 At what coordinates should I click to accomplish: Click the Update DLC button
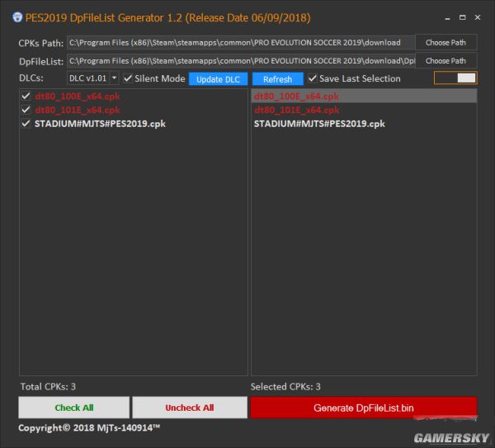pos(218,79)
